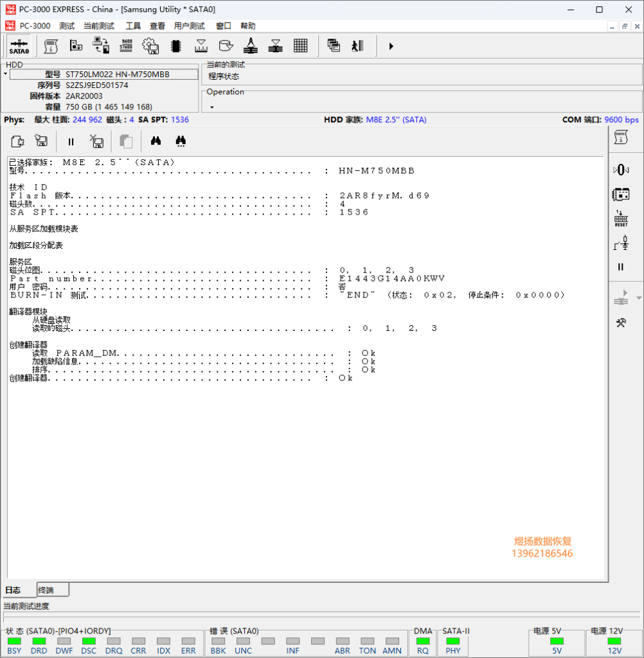Image resolution: width=644 pixels, height=658 pixels.
Task: Click the circuit board icon in right sidebar
Action: (x=621, y=194)
